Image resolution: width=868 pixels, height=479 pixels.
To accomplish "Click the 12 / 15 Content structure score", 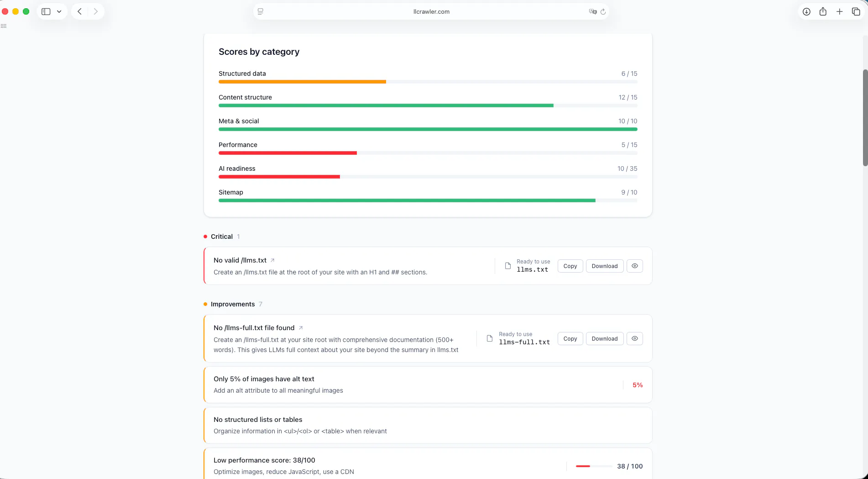I will point(628,97).
